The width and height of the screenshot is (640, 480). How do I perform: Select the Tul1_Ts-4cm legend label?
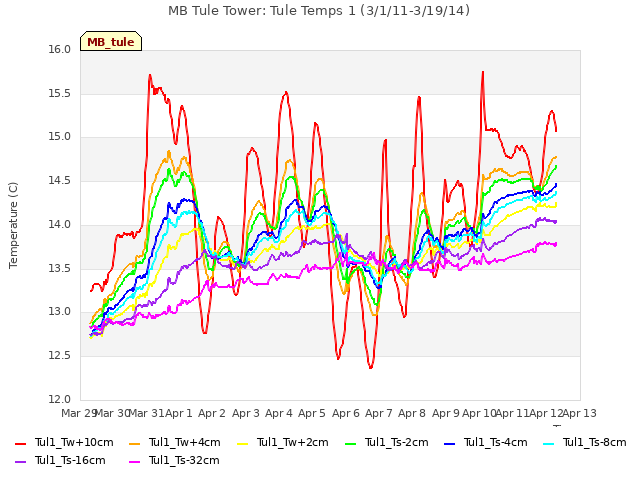tap(496, 442)
